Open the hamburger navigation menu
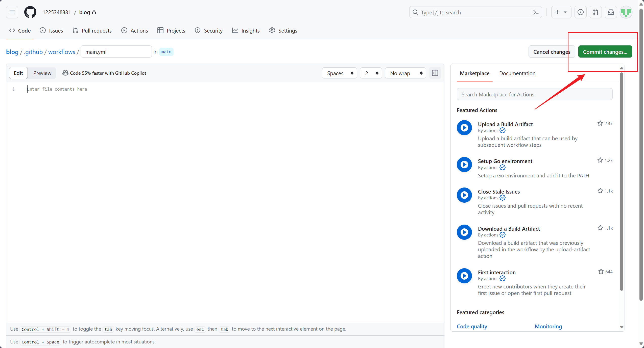644x348 pixels. click(12, 12)
